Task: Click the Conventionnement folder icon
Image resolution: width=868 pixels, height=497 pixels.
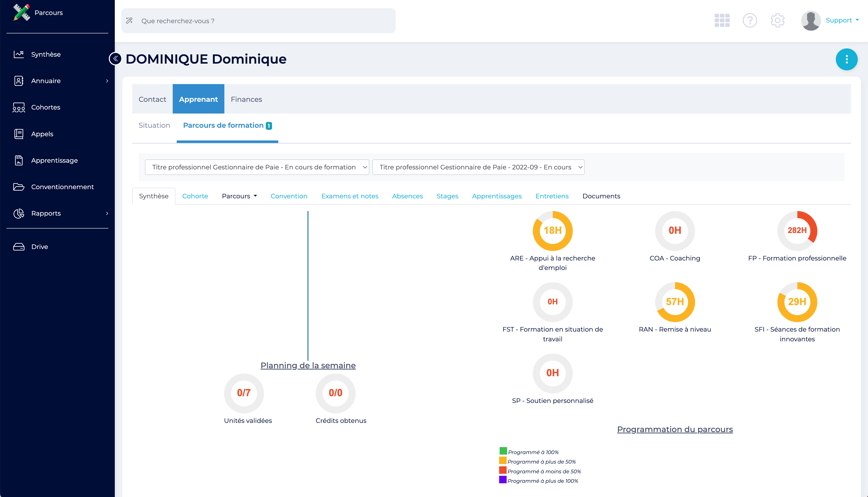Action: (18, 187)
